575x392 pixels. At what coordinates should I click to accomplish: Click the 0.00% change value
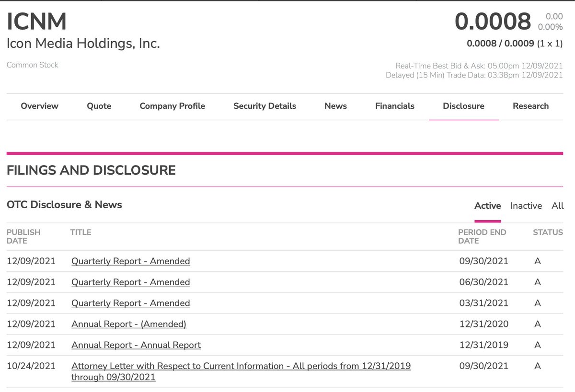(550, 27)
